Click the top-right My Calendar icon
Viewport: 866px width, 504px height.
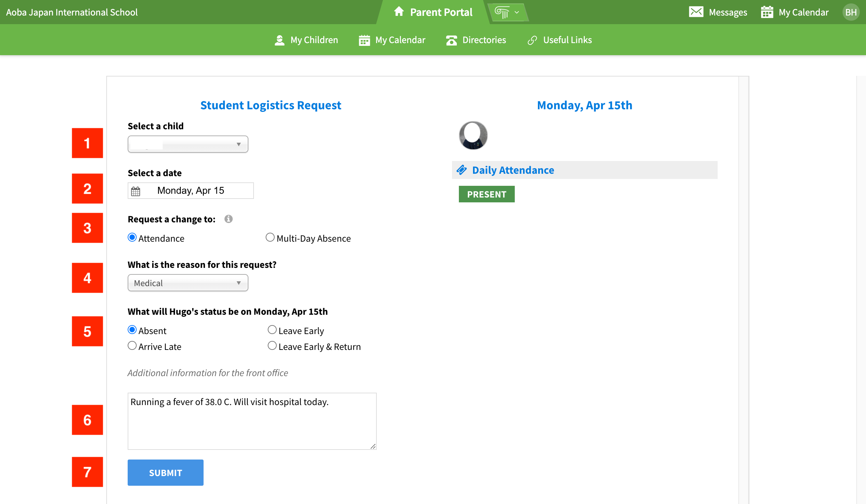coord(767,12)
